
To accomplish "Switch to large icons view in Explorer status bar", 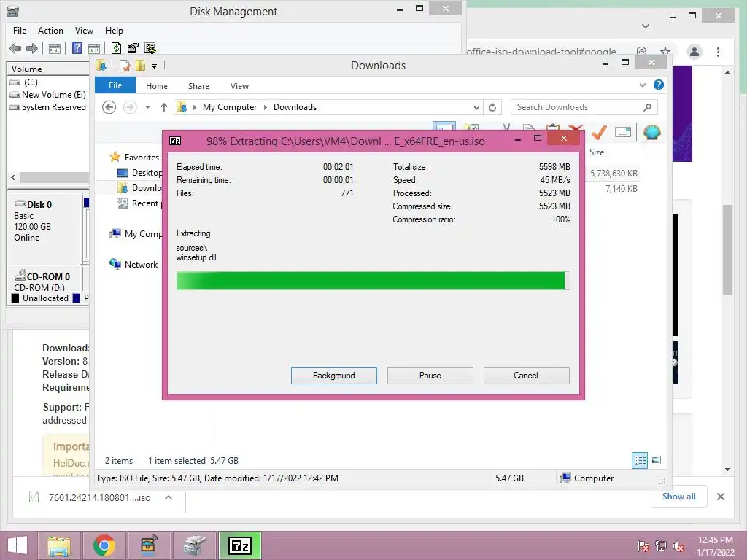I will coord(656,460).
